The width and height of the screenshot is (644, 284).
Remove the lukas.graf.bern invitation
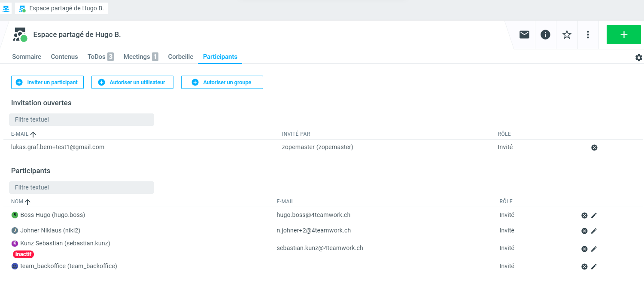click(x=594, y=147)
